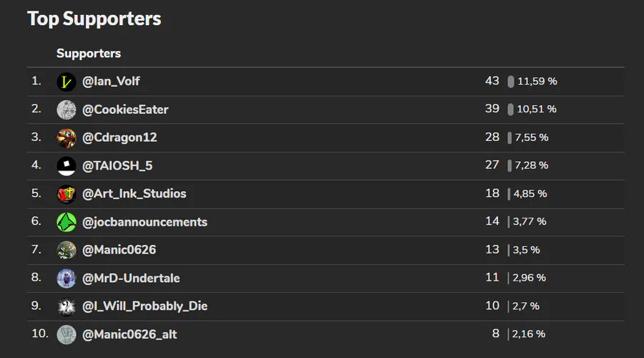Select Manic0626's avatar picture
The image size is (644, 358).
click(66, 251)
